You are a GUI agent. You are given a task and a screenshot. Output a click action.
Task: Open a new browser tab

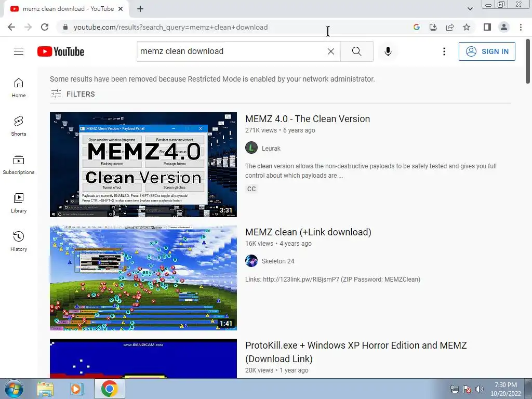140,9
